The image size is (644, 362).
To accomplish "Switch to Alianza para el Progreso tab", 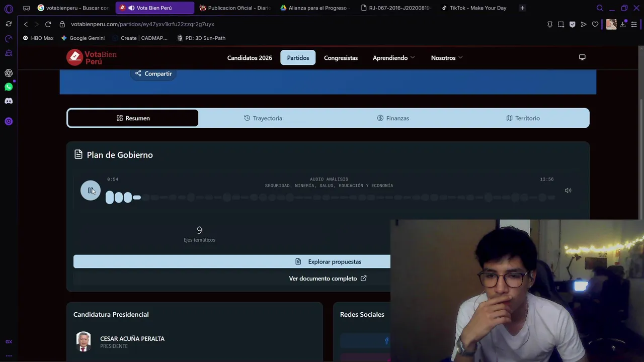I will point(315,8).
